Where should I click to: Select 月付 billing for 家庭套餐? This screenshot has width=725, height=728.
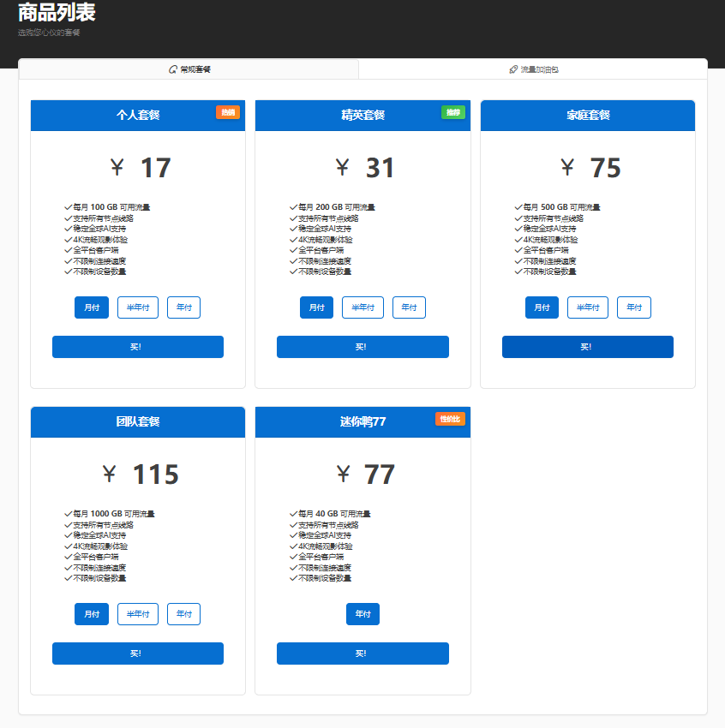542,307
